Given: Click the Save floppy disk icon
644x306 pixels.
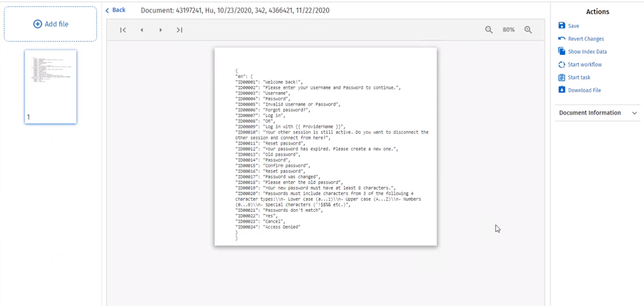Looking at the screenshot, I should tap(562, 26).
